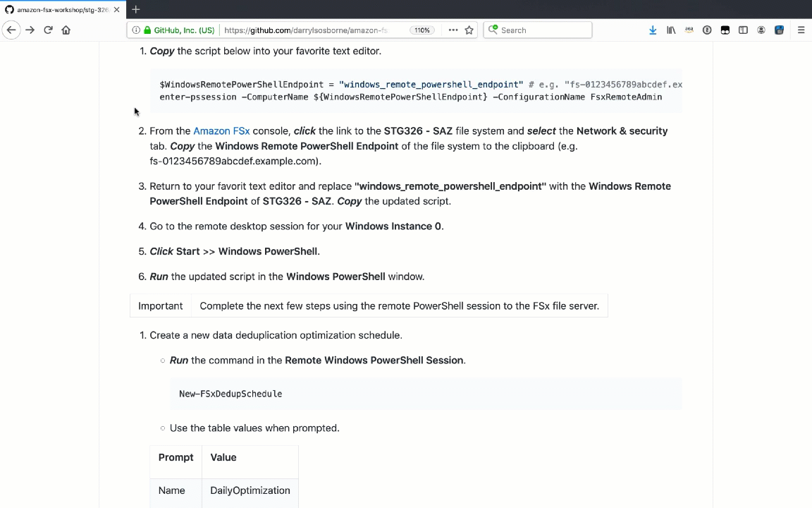This screenshot has width=812, height=508.
Task: Click 'Remote Windows PowerShell Session' bold text
Action: [374, 361]
